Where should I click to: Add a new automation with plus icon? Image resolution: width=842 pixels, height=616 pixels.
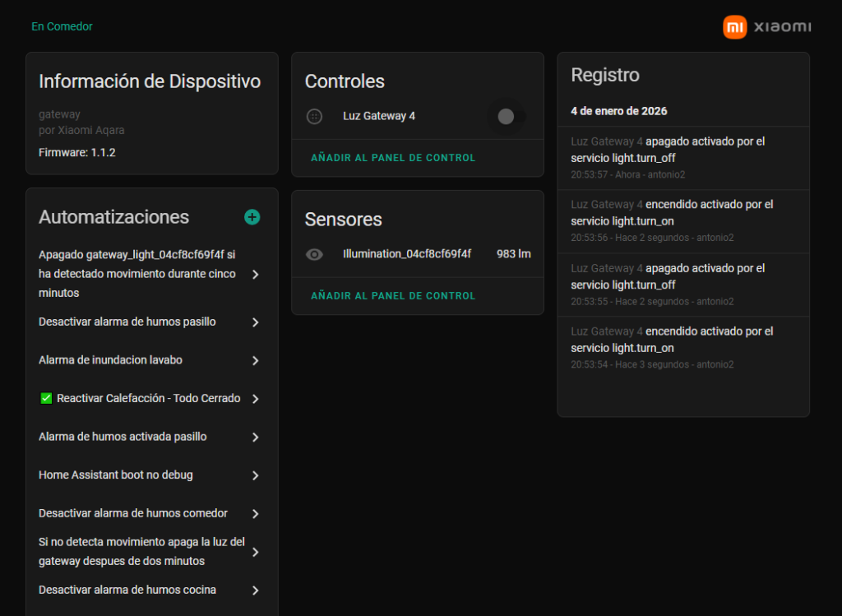tap(252, 217)
